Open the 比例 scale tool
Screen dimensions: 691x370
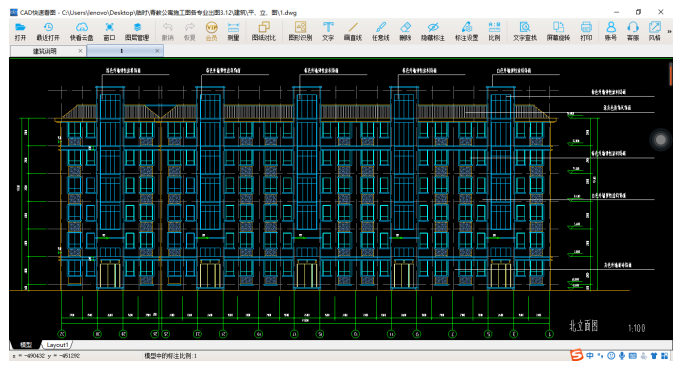pyautogui.click(x=494, y=31)
